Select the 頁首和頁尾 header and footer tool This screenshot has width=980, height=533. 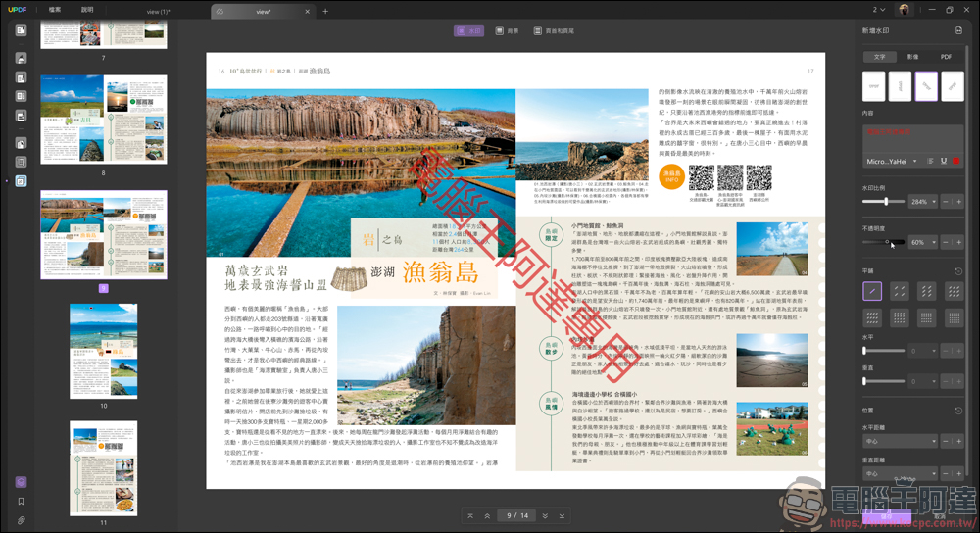pos(554,30)
